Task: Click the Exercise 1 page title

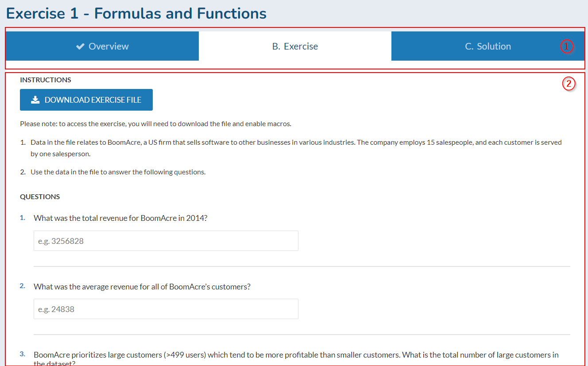Action: [136, 14]
